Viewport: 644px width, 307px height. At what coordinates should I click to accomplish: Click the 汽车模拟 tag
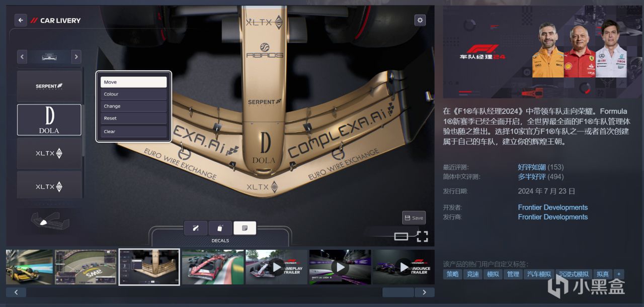pyautogui.click(x=539, y=274)
